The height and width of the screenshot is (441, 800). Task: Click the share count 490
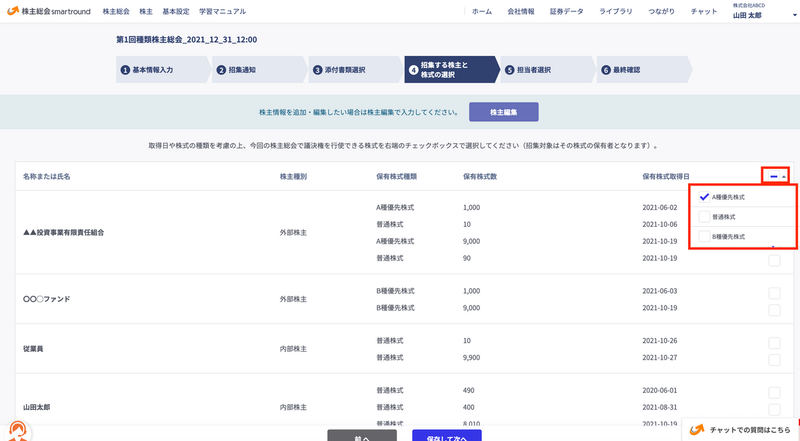(468, 390)
